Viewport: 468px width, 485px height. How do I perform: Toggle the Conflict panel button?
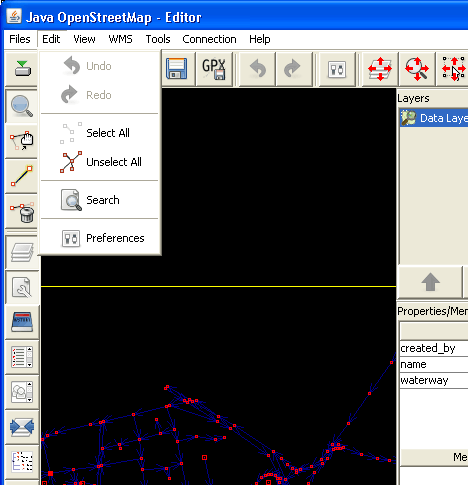tap(22, 427)
